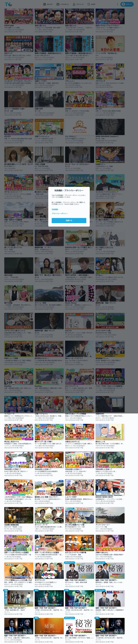
Task: Open the おはスタ thumbnail
Action: tap(80, 321)
